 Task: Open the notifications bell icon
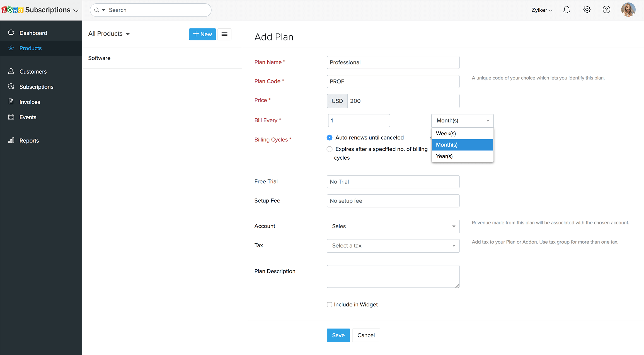566,10
